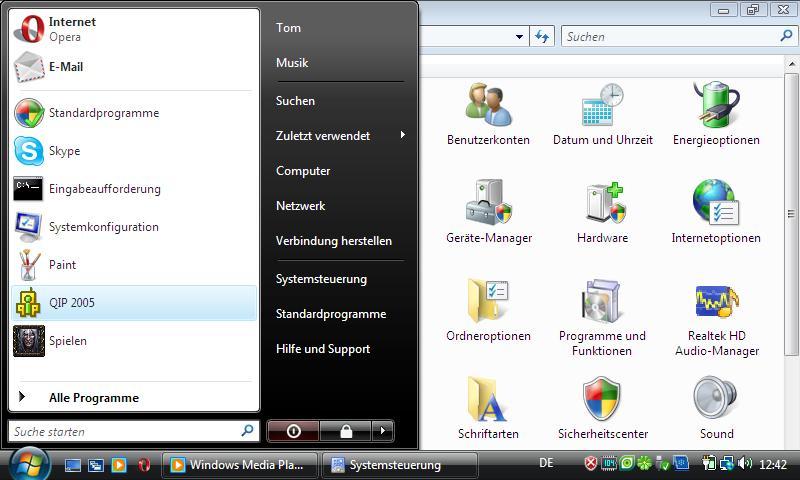
Task: Open Programme und Funktionen
Action: point(603,317)
